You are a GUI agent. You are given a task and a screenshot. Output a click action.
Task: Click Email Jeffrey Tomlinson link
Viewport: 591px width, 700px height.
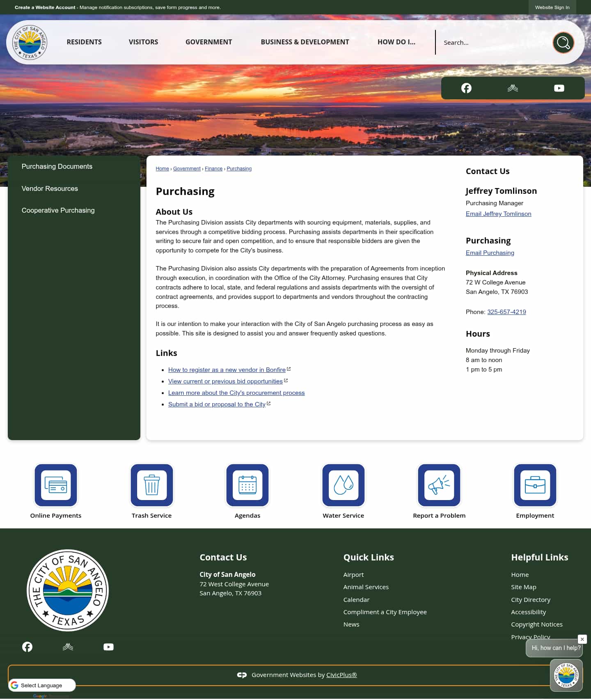pos(498,214)
